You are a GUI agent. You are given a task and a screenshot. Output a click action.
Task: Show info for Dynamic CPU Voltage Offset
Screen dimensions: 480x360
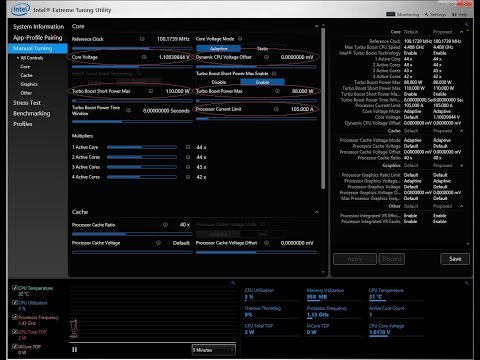[x=266, y=57]
